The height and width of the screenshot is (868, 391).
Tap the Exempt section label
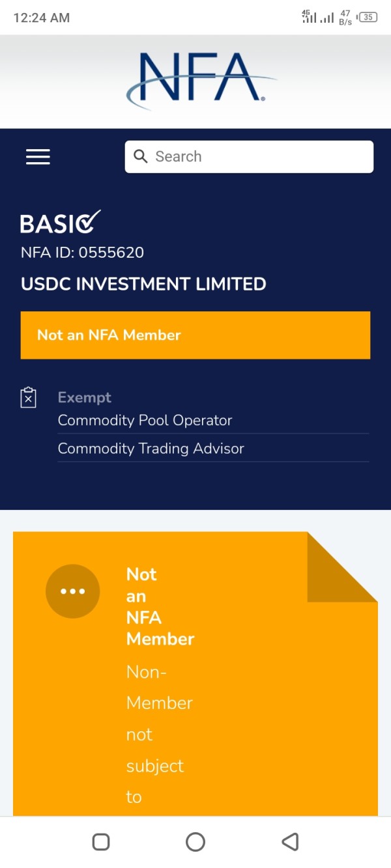(x=85, y=397)
